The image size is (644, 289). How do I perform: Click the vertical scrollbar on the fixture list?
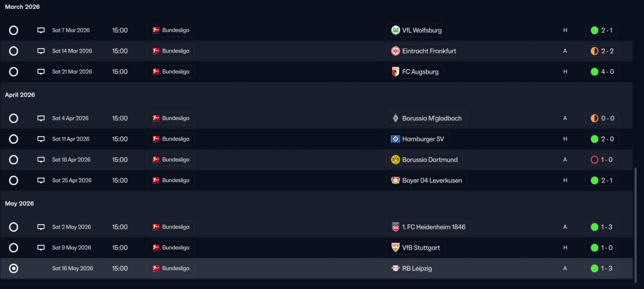tap(636, 221)
